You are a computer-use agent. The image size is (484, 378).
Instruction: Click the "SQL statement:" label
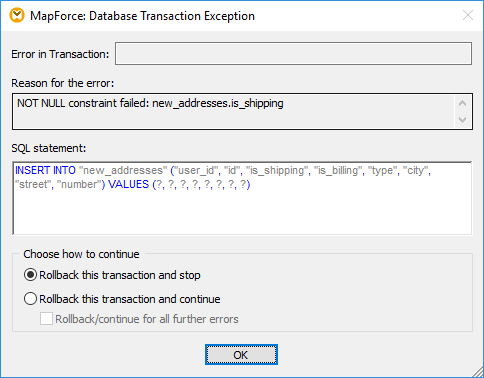pyautogui.click(x=49, y=148)
